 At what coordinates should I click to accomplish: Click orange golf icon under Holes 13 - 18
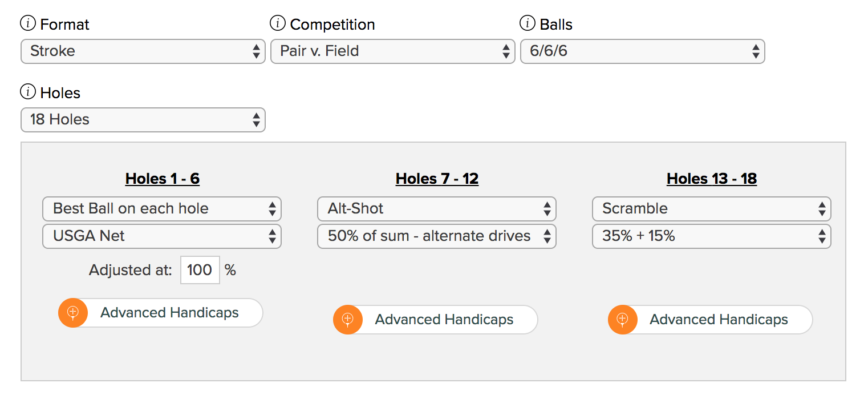pyautogui.click(x=623, y=320)
